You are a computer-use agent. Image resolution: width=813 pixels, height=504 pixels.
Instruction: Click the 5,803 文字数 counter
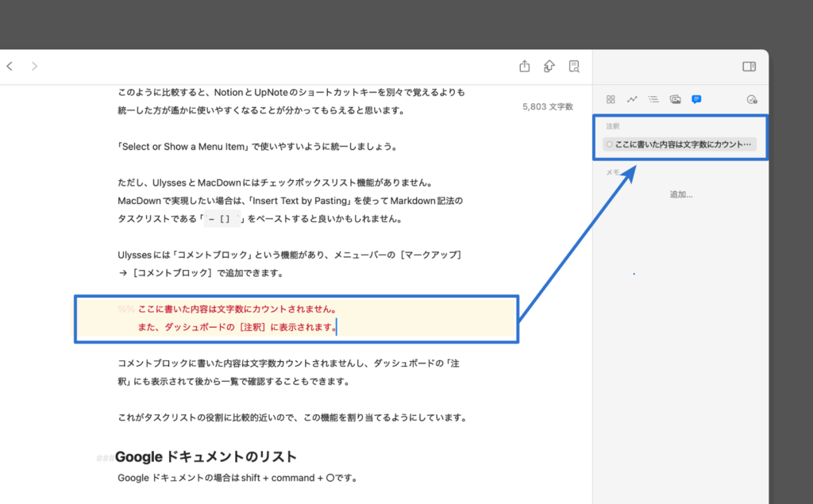(x=548, y=106)
